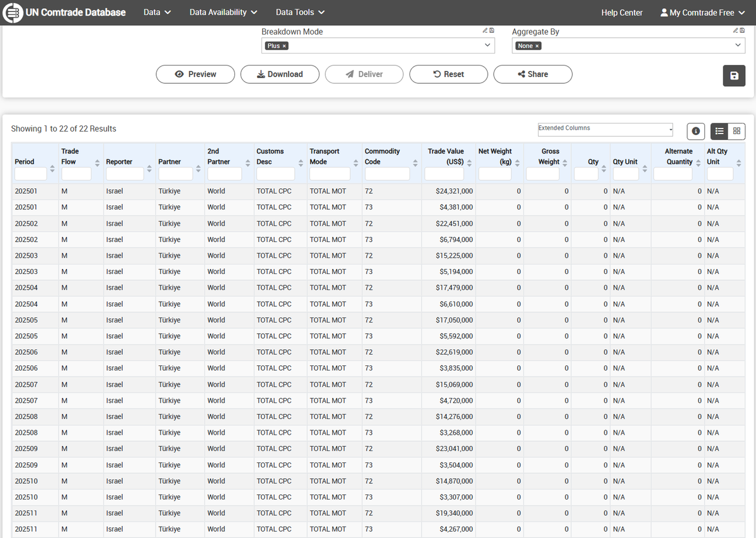Click the pencil edit icon beside Breakdown Mode
This screenshot has width=756, height=538.
point(485,30)
